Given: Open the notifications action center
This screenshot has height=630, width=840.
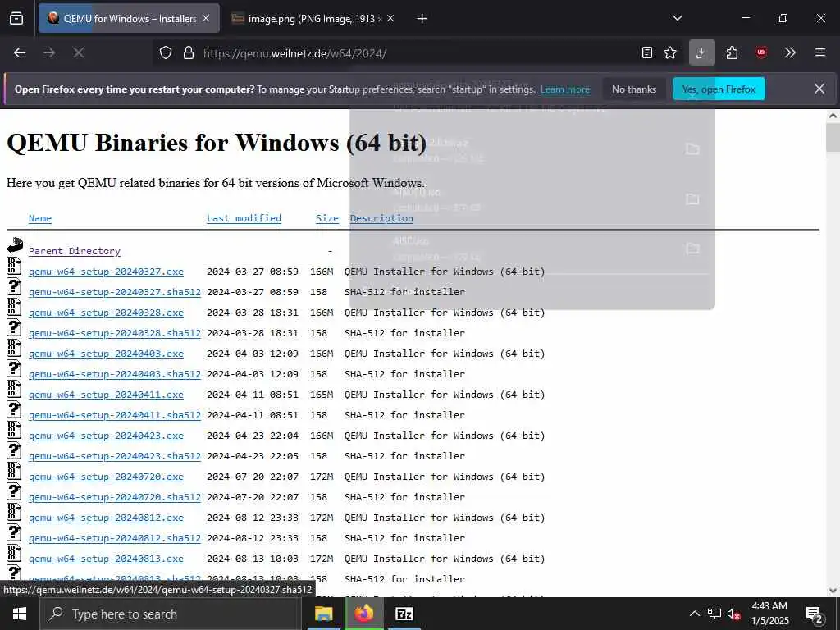Looking at the screenshot, I should tap(815, 615).
